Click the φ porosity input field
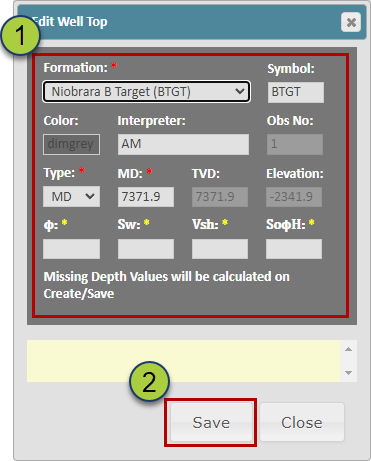371x461 pixels. point(71,249)
